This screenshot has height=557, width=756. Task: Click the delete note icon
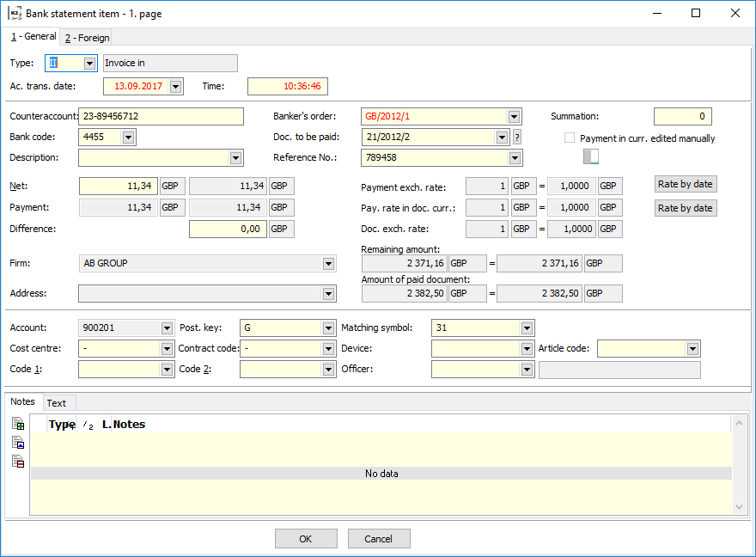(18, 462)
